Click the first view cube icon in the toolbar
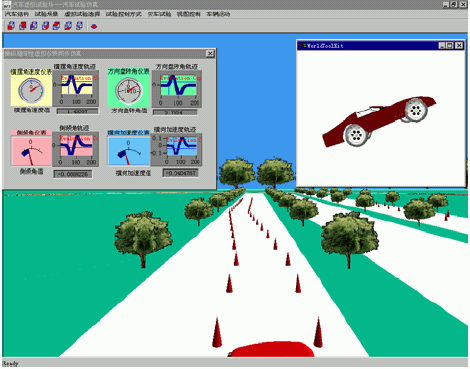Viewport: 470px width, 369px height. coord(12,26)
